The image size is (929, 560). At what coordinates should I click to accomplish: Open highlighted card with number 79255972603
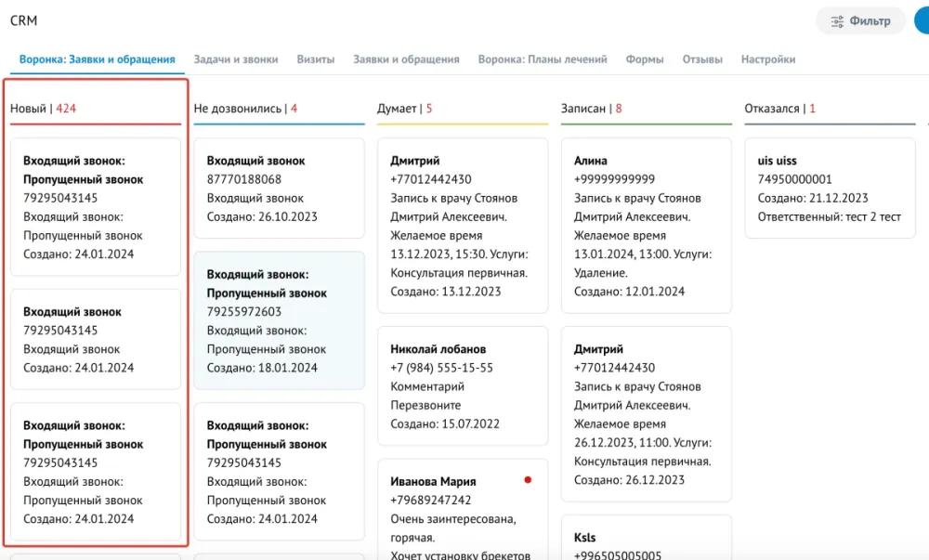279,320
